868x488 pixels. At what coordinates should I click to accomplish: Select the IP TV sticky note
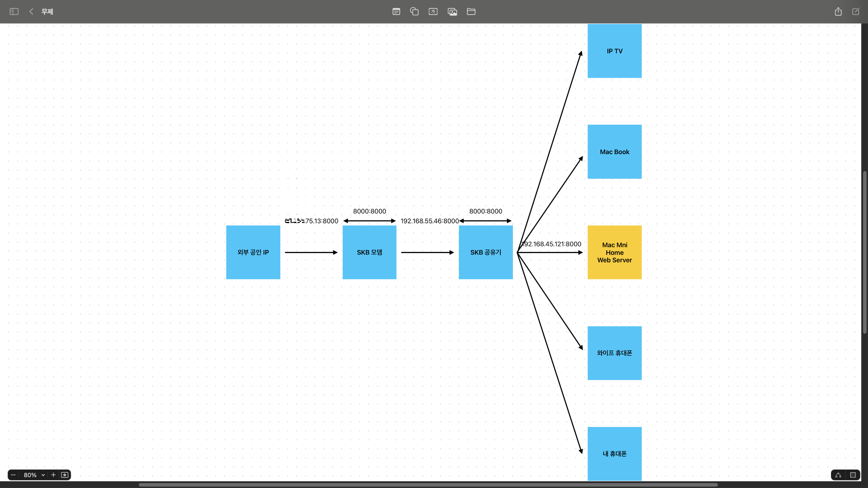[x=614, y=51]
